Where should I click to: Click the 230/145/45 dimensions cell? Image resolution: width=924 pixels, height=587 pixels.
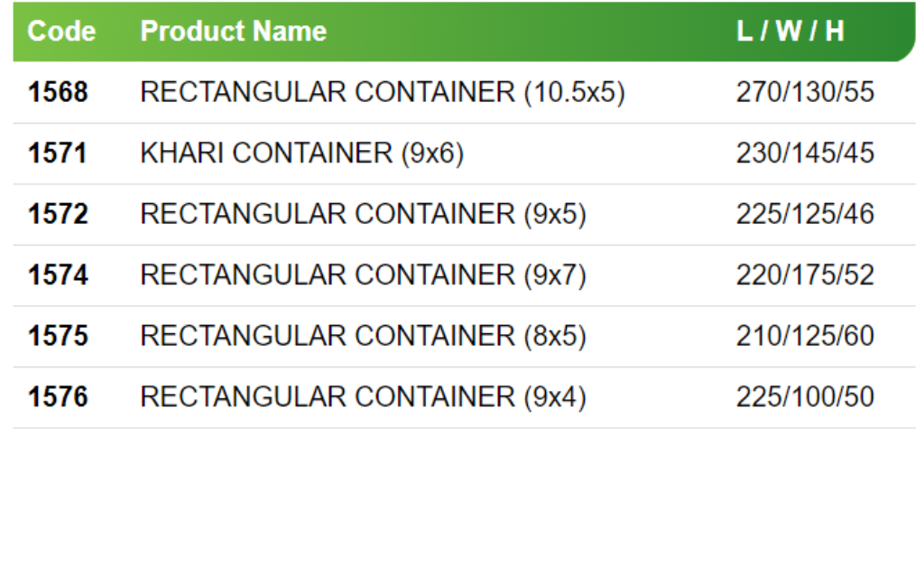(x=805, y=154)
